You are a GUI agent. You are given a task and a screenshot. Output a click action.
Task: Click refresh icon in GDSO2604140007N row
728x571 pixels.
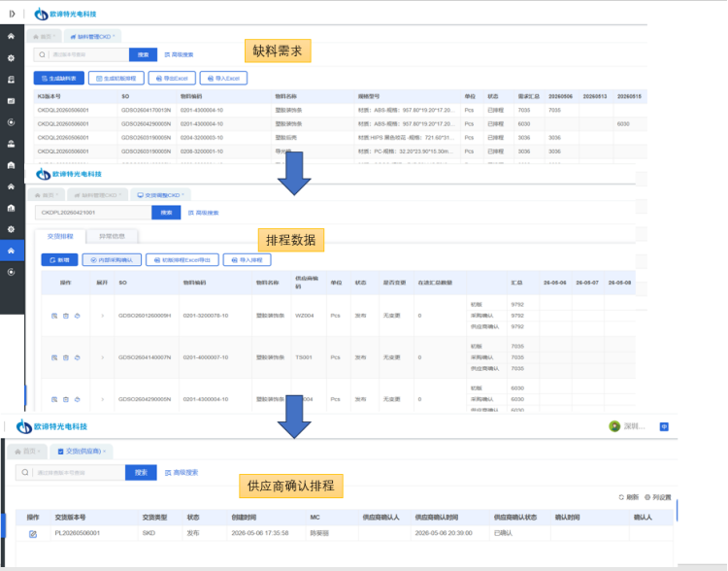click(x=77, y=357)
